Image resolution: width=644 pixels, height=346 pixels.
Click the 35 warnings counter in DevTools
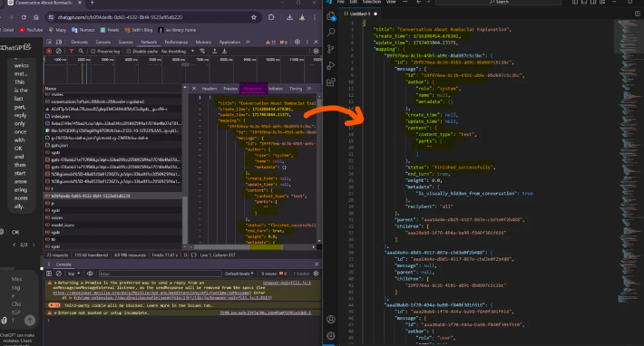point(271,42)
